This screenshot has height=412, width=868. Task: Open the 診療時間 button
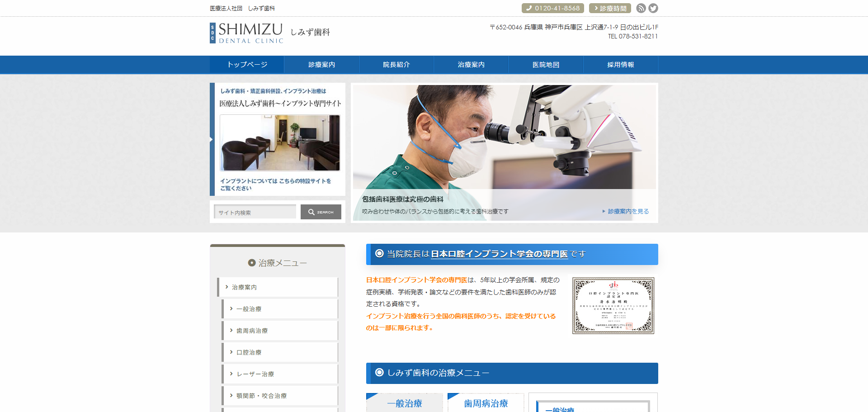tap(610, 8)
